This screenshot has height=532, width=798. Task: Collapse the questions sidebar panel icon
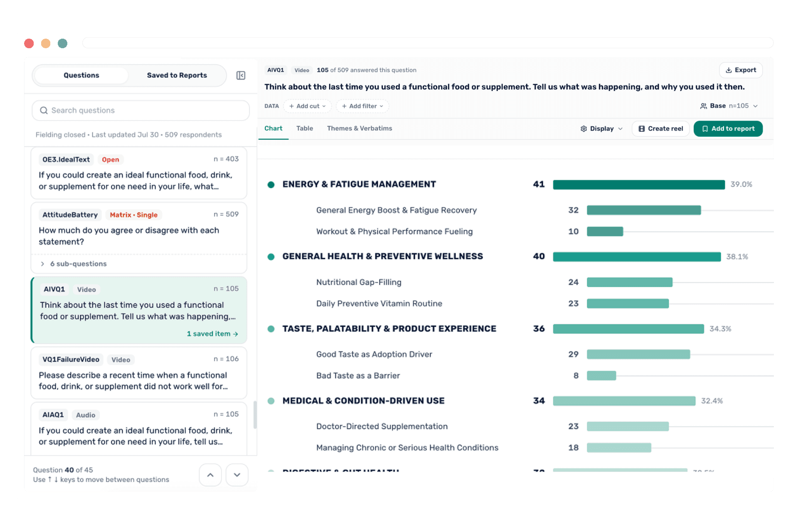point(241,75)
